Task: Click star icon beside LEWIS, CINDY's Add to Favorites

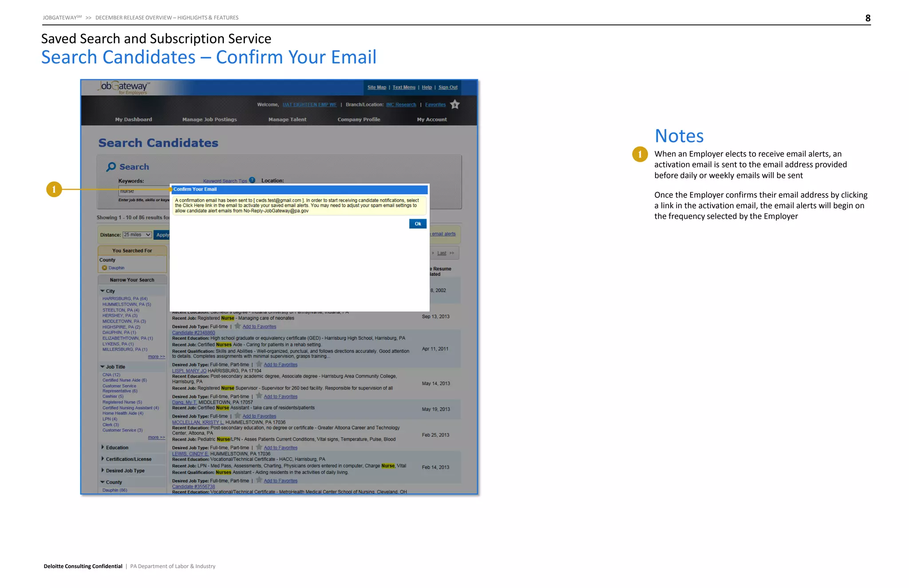Action: tap(259, 480)
